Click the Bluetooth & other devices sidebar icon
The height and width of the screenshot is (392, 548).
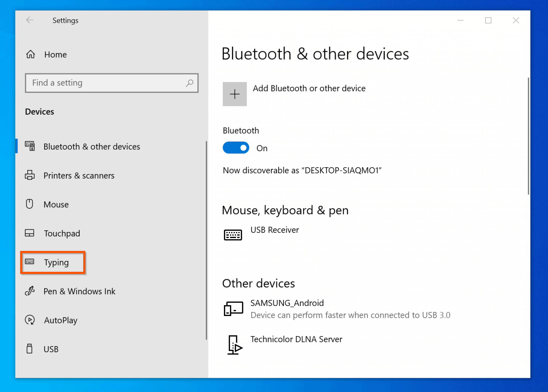coord(30,146)
